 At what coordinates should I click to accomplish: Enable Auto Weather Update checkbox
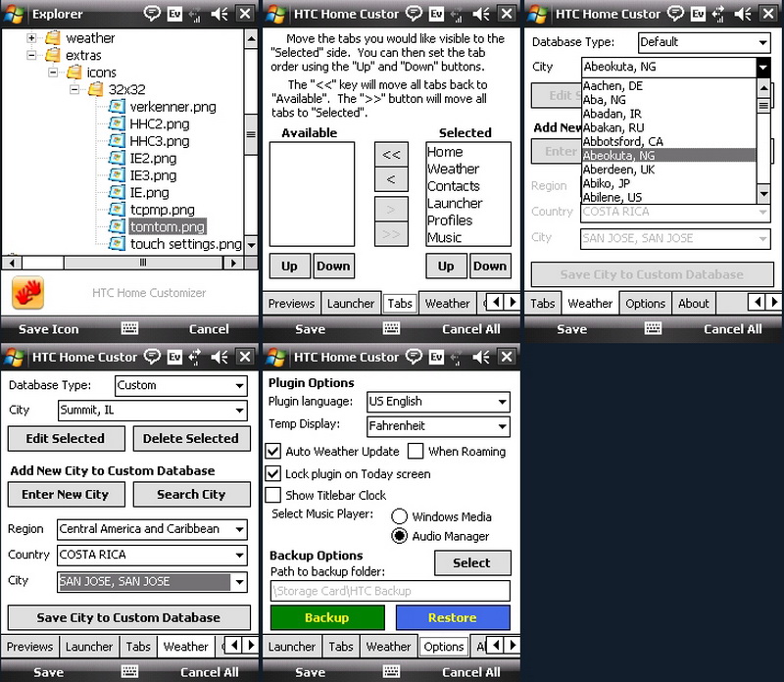tap(273, 451)
